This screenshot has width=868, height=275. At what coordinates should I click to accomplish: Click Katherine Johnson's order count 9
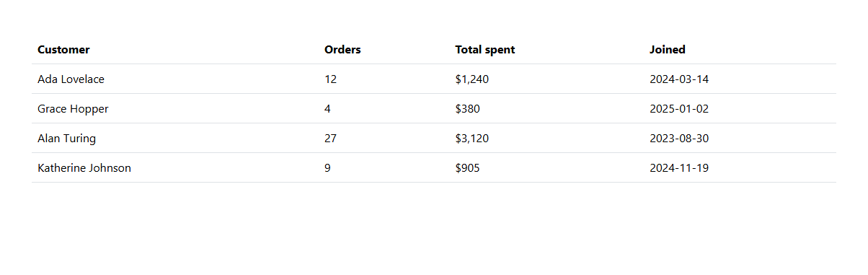point(328,168)
